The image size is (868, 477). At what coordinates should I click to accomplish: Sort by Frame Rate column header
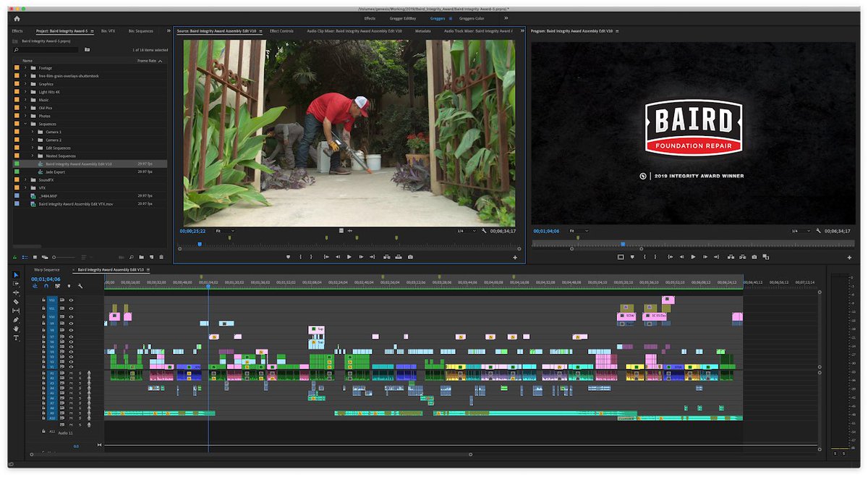click(147, 61)
